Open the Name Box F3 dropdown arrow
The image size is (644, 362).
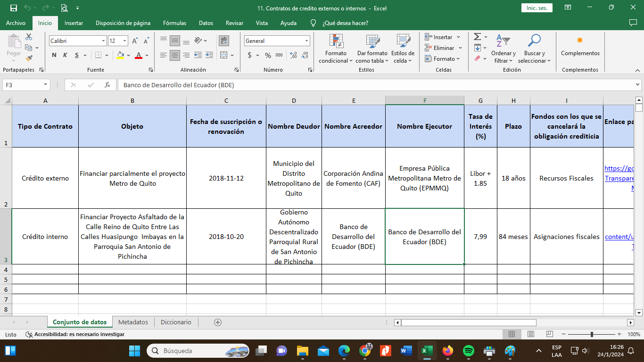point(45,85)
